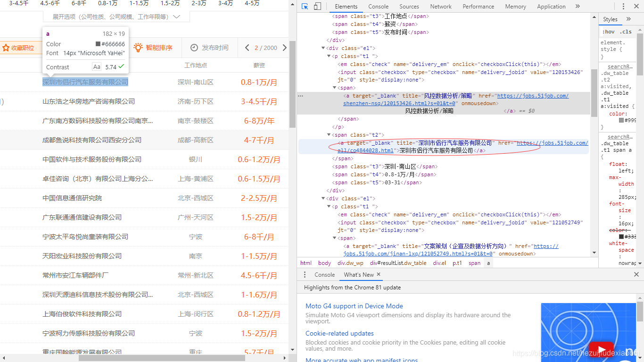
Task: Open Moto G4 support in Device Mode link
Action: point(354,306)
